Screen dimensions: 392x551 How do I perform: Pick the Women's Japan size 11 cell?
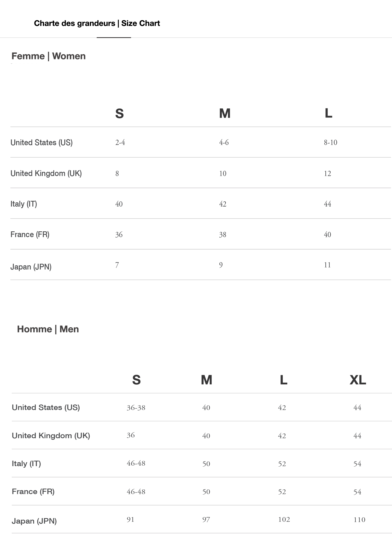click(327, 265)
